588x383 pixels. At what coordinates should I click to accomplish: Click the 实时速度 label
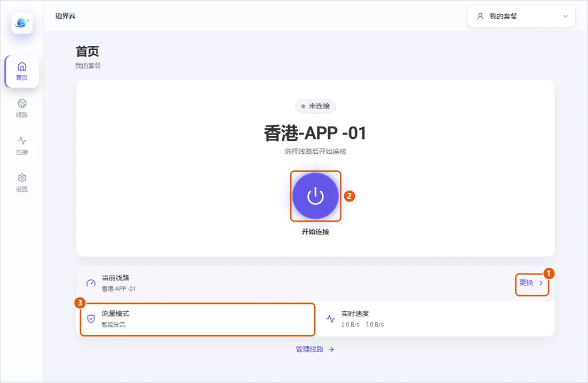pyautogui.click(x=355, y=314)
